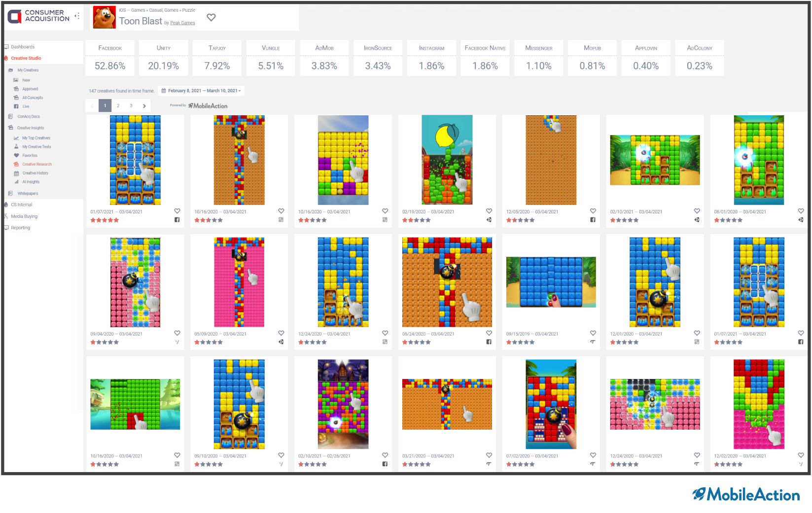
Task: Click the New creatives image icon
Action: point(16,80)
